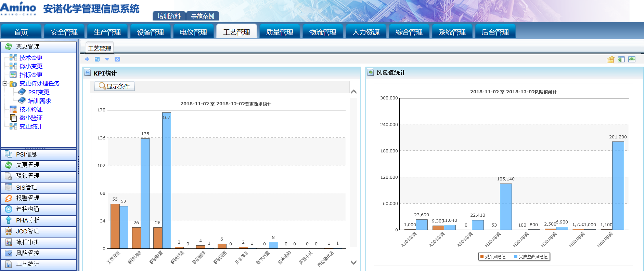Open the 事故案例 link in header

(x=203, y=16)
